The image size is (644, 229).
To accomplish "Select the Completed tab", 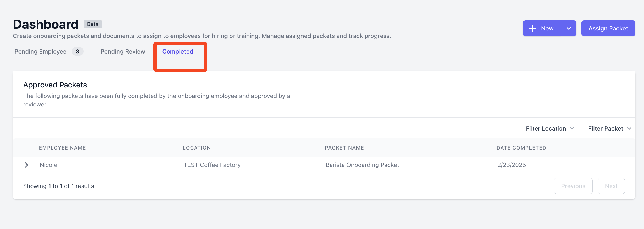I will pyautogui.click(x=178, y=51).
